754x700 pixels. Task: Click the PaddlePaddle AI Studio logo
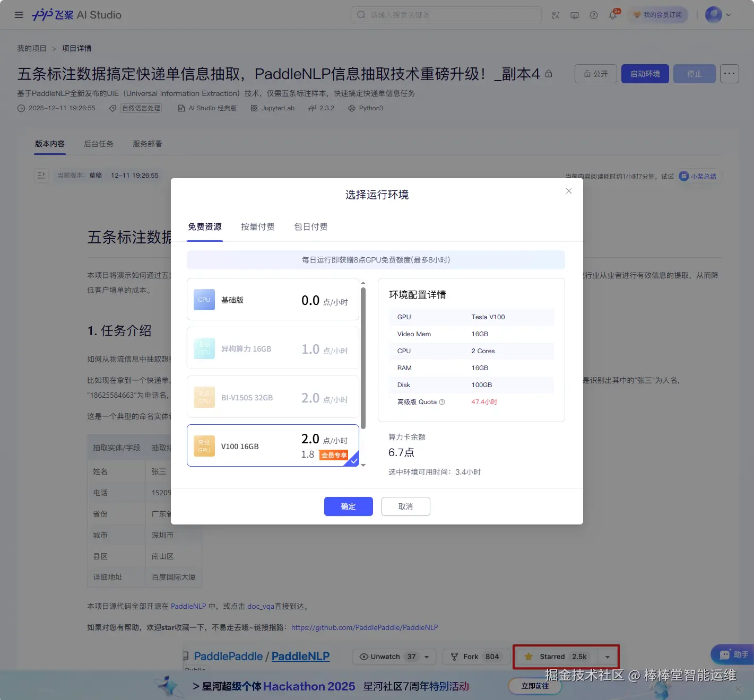77,15
